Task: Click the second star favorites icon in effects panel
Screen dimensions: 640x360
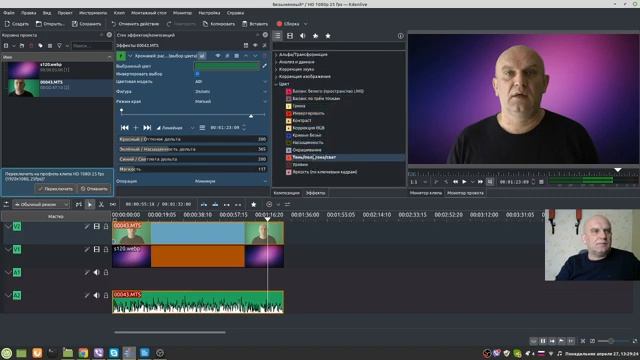Action: 328,36
